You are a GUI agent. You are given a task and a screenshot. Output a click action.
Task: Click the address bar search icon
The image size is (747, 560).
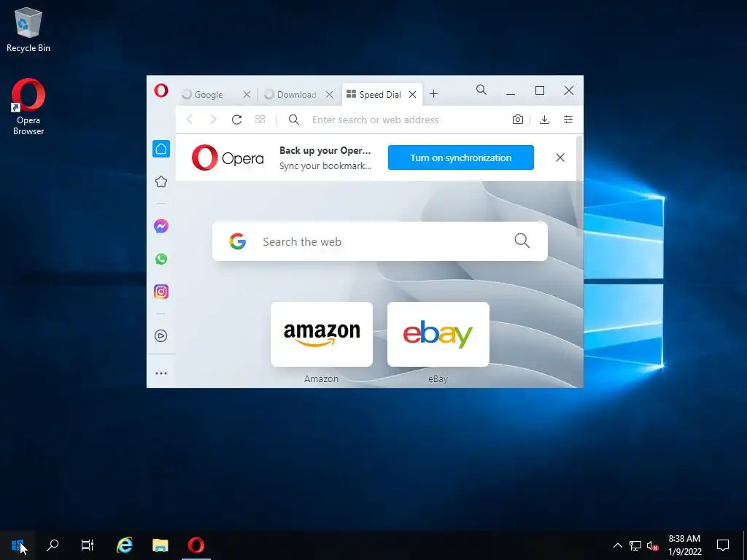pos(294,120)
